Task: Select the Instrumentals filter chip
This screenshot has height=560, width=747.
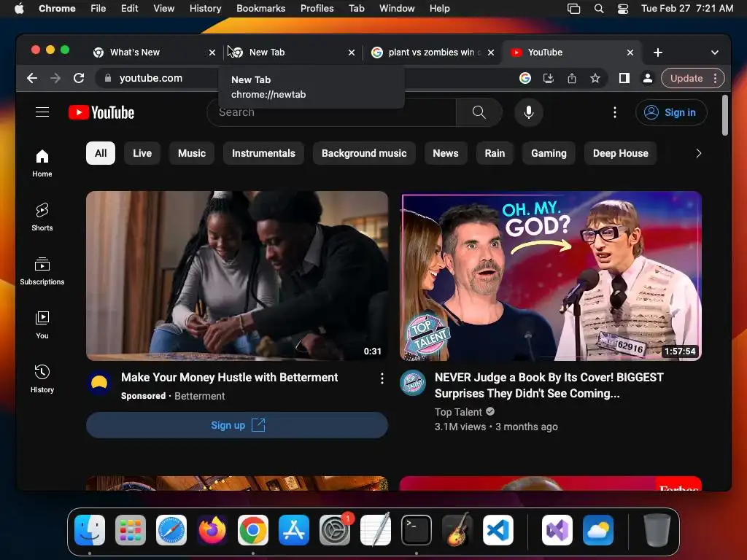Action: tap(263, 153)
